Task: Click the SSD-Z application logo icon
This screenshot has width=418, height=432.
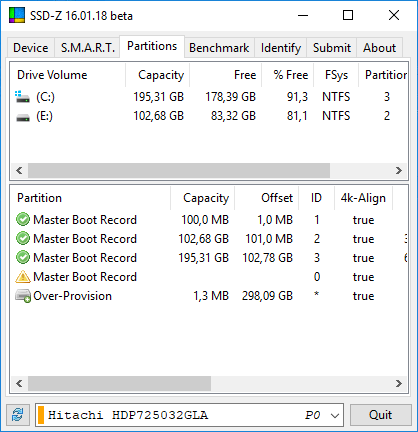Action: point(17,15)
